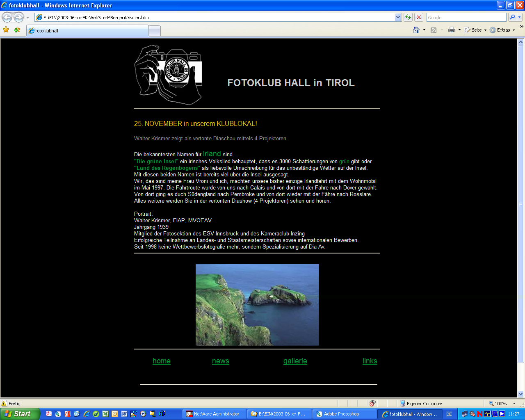Click the browser Forward arrow button

pyautogui.click(x=19, y=17)
